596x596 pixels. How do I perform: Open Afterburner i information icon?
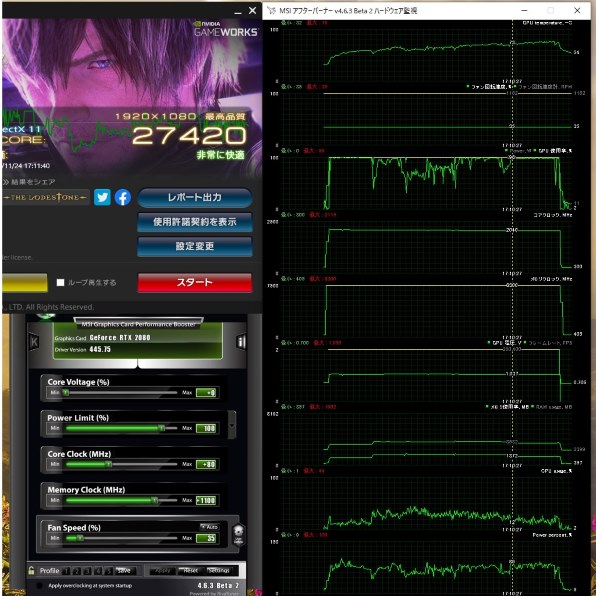tap(241, 342)
